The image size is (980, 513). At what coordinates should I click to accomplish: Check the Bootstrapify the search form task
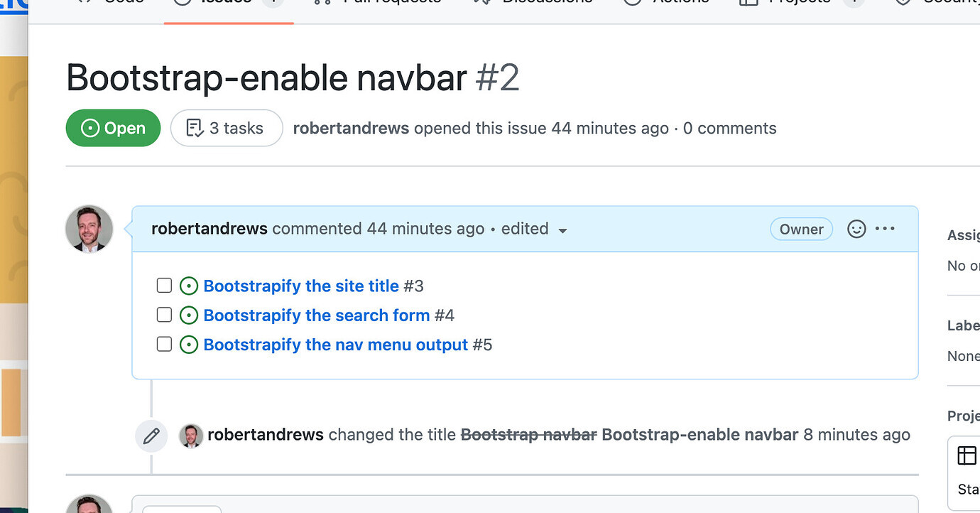[x=164, y=314]
